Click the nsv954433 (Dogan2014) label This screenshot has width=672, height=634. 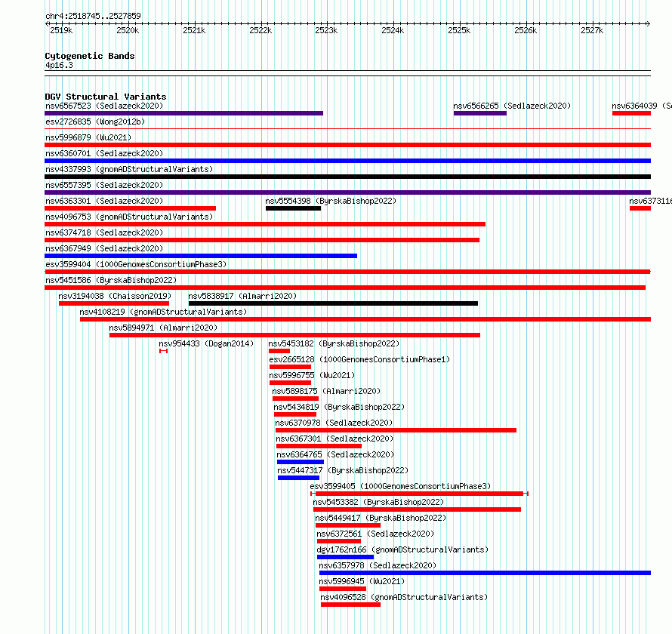tap(206, 343)
